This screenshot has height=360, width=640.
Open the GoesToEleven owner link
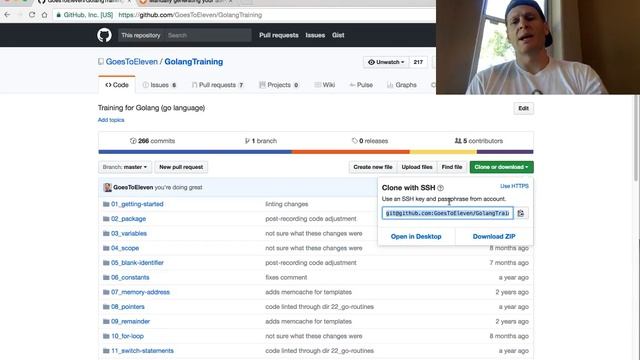coord(132,62)
